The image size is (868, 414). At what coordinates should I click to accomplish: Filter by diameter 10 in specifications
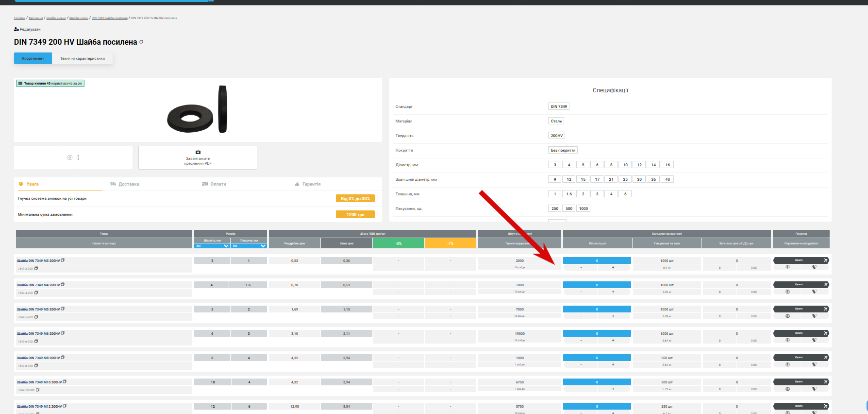[x=625, y=165]
